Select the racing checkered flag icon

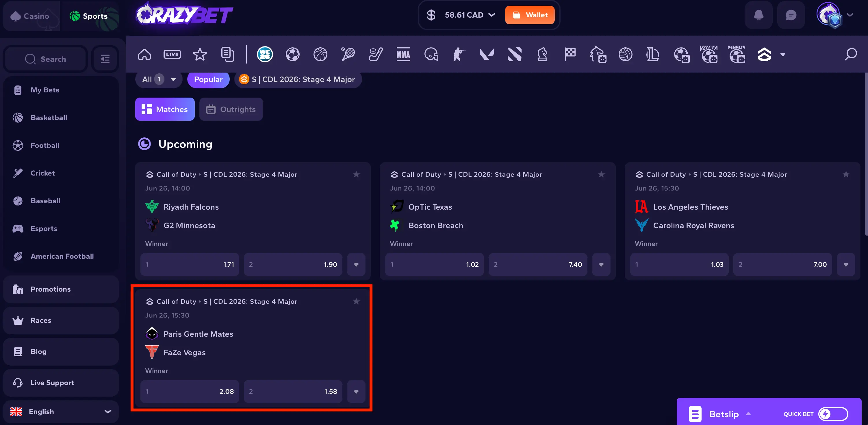pyautogui.click(x=570, y=54)
